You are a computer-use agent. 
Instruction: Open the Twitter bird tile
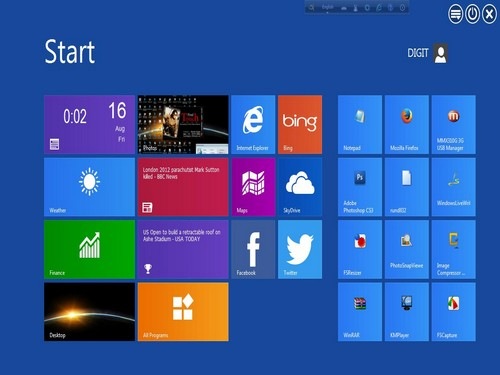(x=300, y=249)
